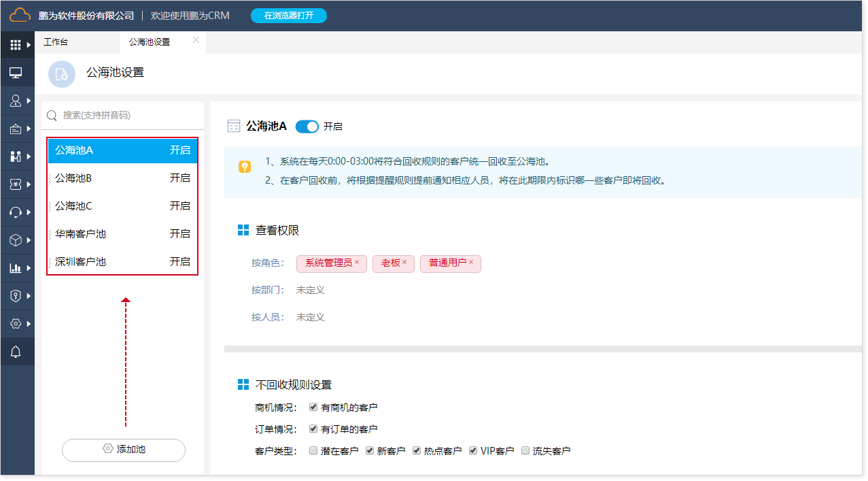Open the bar chart reports sidebar icon
This screenshot has width=868, height=481.
pyautogui.click(x=16, y=268)
